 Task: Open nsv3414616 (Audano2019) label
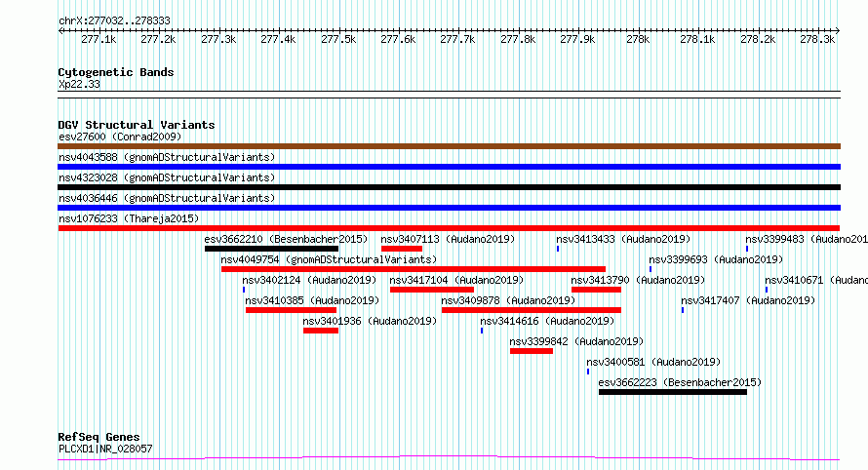pyautogui.click(x=547, y=321)
